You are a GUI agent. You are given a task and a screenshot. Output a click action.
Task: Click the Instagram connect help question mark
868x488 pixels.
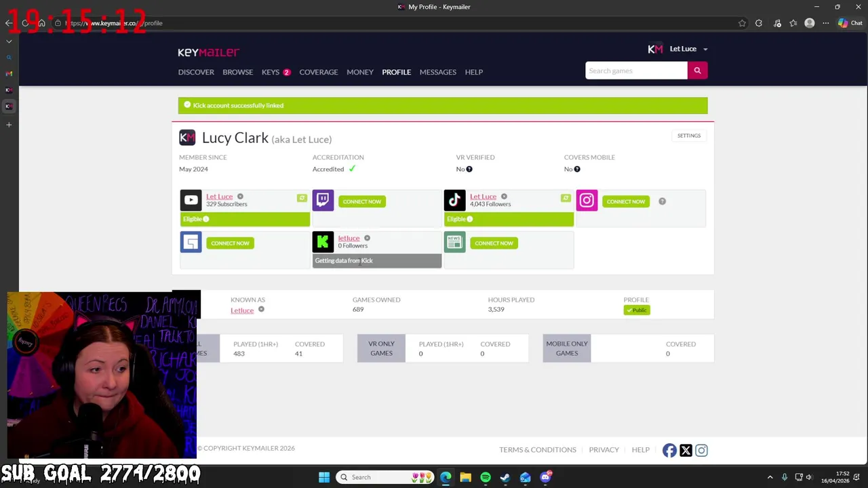[662, 201]
